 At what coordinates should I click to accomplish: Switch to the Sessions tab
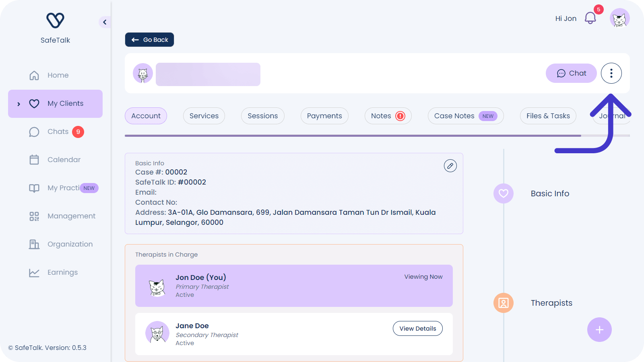click(x=262, y=116)
